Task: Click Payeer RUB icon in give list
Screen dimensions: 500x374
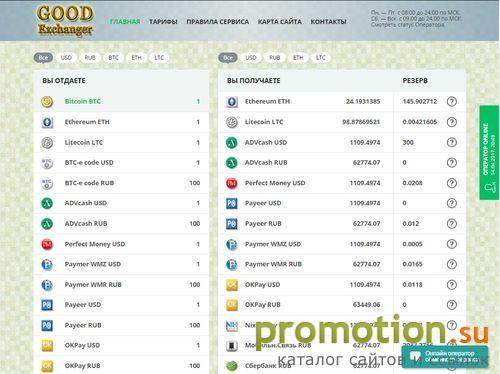Action: point(47,325)
